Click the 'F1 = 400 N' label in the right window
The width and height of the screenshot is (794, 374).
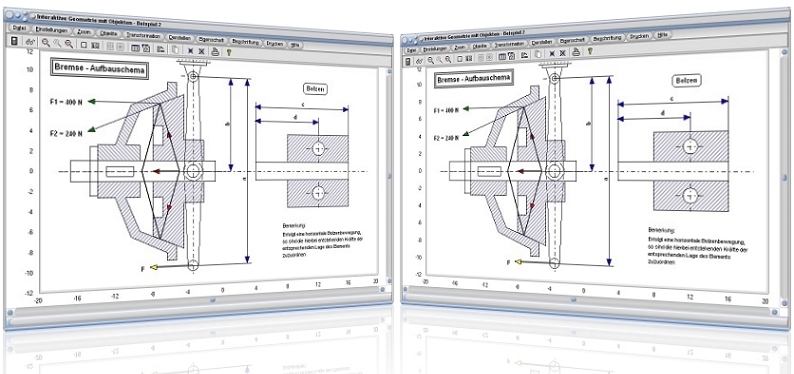[447, 110]
